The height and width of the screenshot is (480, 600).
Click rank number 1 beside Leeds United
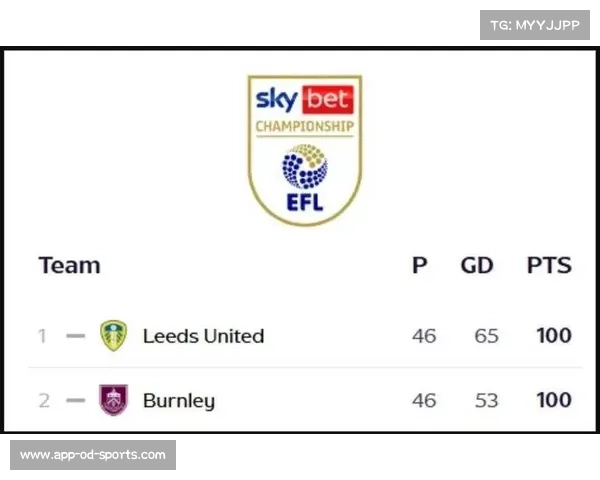pyautogui.click(x=42, y=336)
